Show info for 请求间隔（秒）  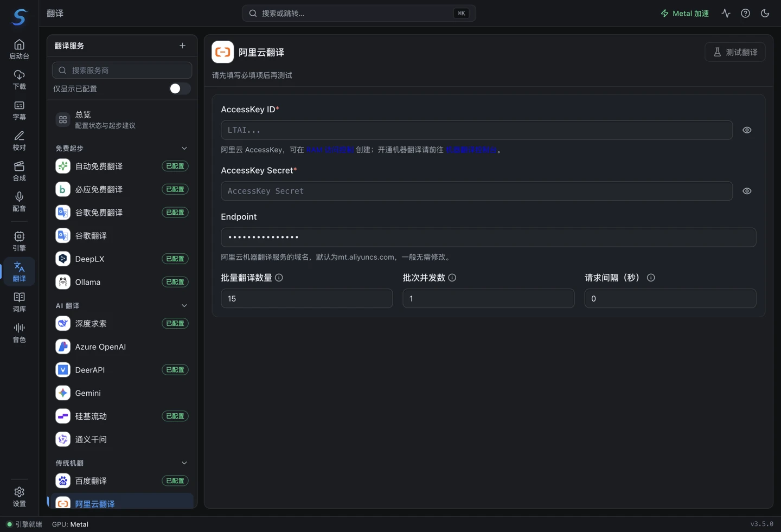(x=651, y=278)
